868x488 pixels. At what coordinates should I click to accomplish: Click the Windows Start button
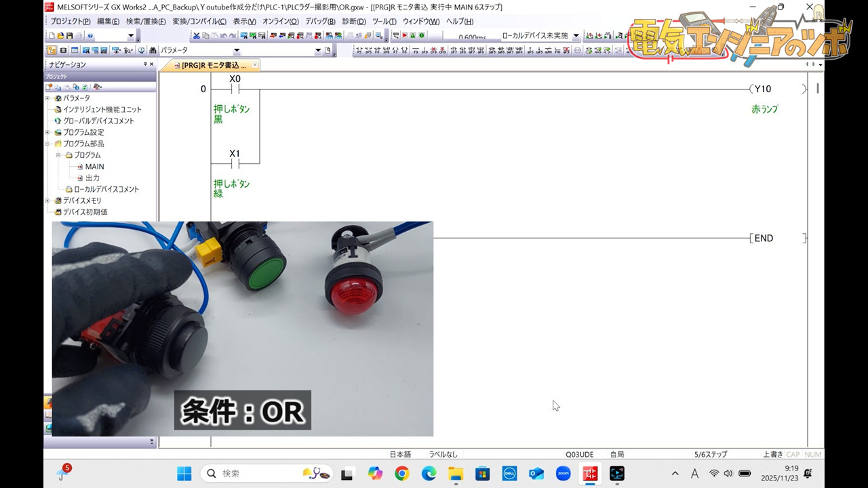[184, 473]
